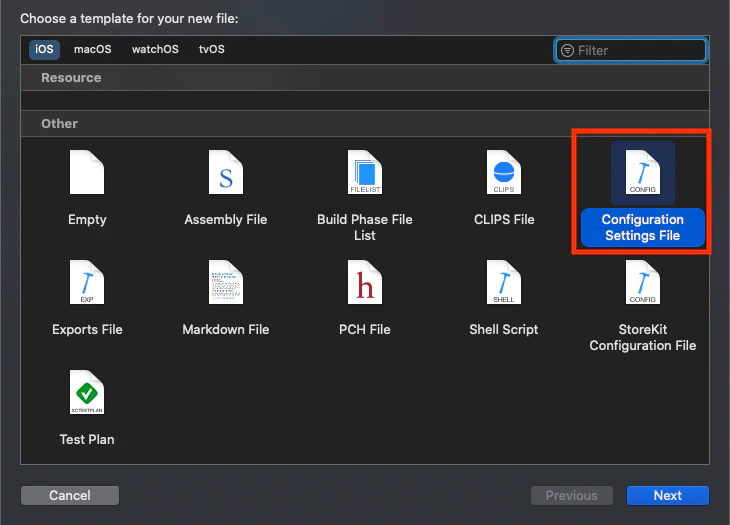Viewport: 730px width, 525px height.
Task: Pick the Build Phase File List icon
Action: point(365,172)
